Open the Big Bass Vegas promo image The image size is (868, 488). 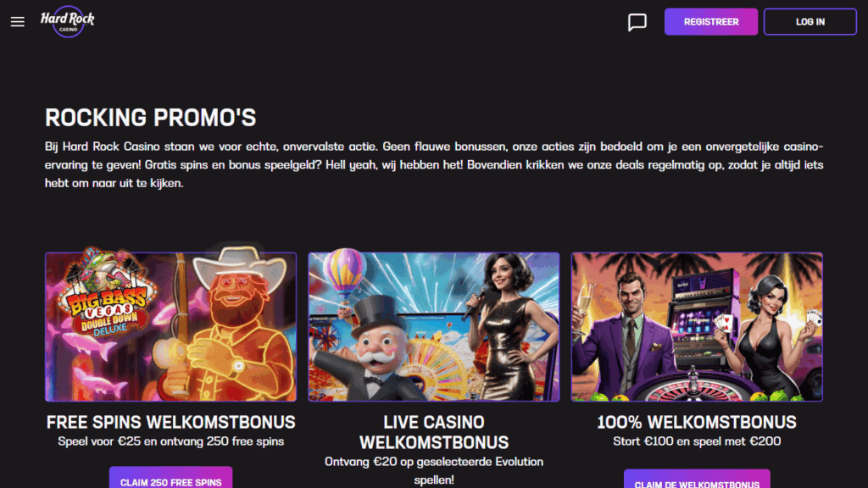170,326
